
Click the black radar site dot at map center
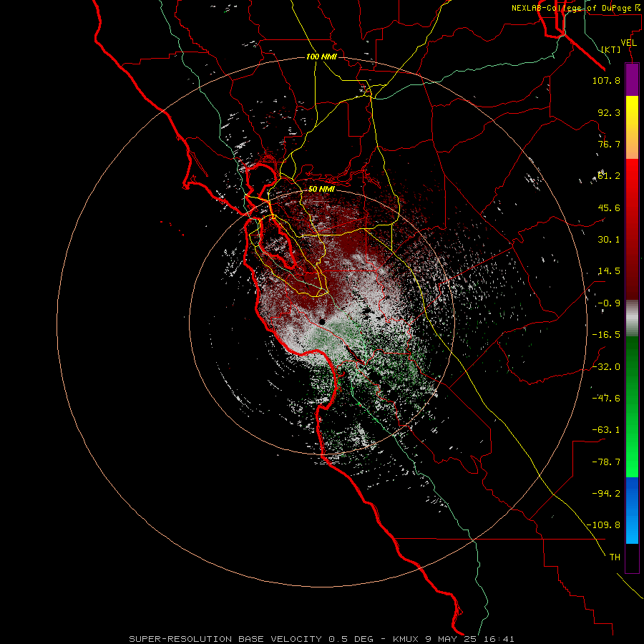click(x=323, y=322)
